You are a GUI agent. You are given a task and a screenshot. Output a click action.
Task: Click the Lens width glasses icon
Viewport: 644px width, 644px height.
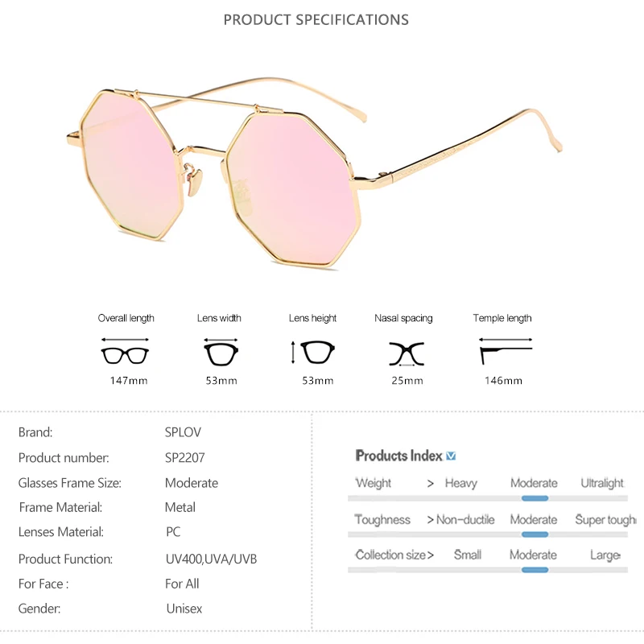click(x=220, y=353)
